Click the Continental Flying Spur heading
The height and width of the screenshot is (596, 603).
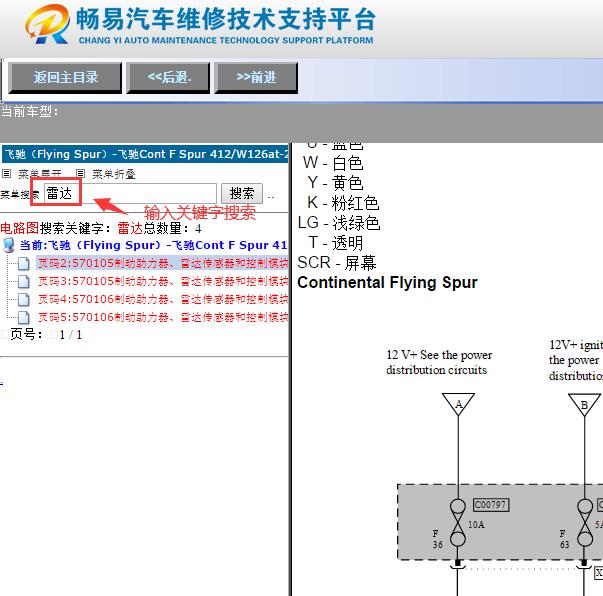coord(387,283)
